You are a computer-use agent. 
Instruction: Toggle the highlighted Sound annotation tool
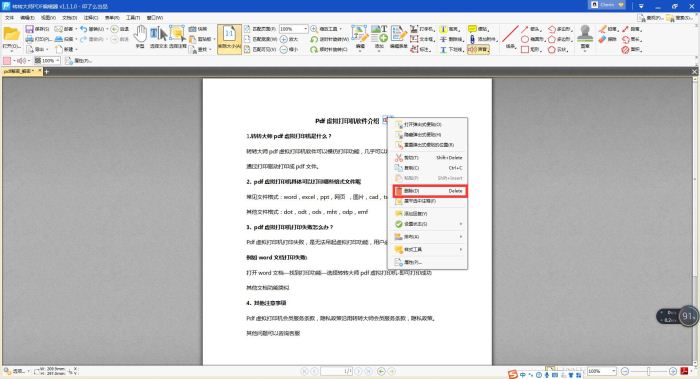pos(478,50)
